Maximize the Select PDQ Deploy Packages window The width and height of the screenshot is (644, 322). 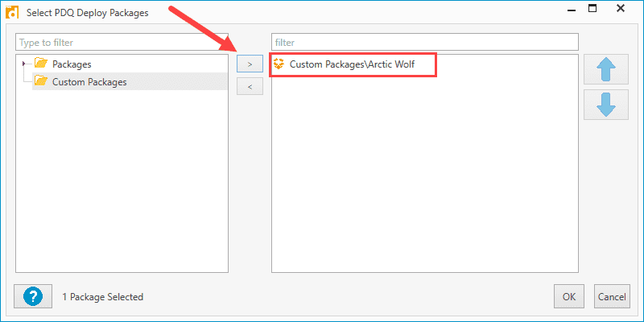(592, 8)
